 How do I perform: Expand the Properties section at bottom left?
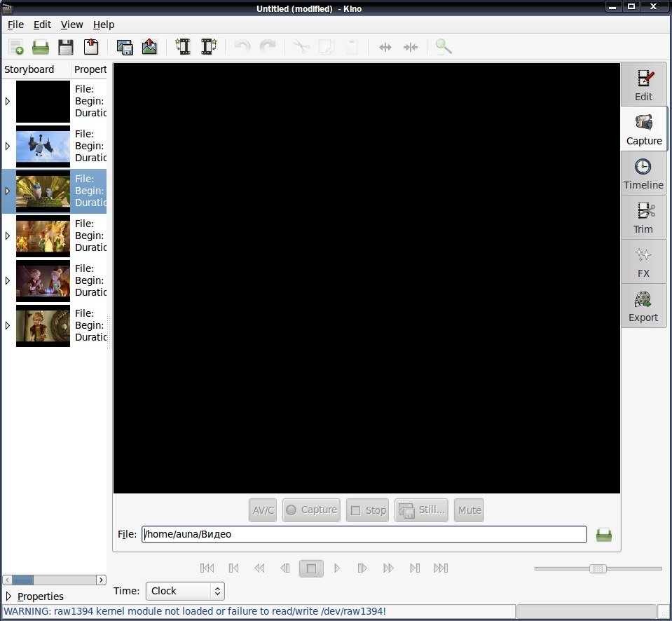(8, 596)
